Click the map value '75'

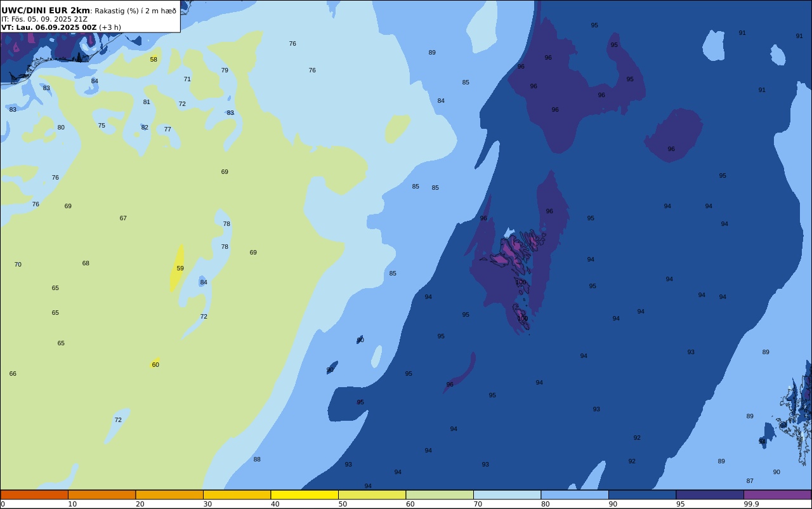[101, 126]
